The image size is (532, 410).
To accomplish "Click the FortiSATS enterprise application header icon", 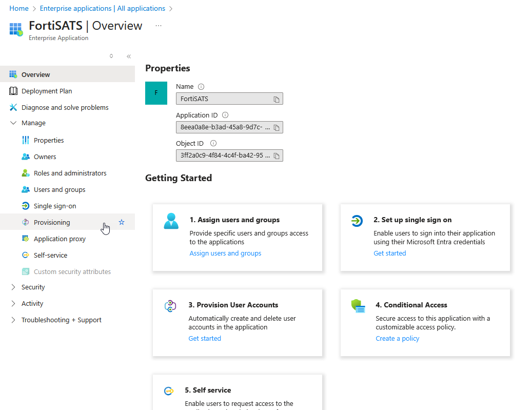I will coord(16,30).
